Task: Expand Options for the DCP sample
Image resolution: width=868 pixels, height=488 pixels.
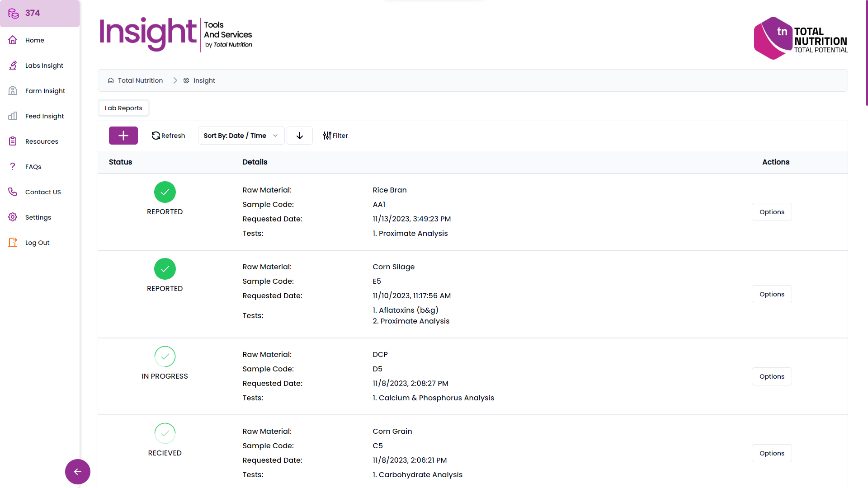Action: tap(771, 376)
